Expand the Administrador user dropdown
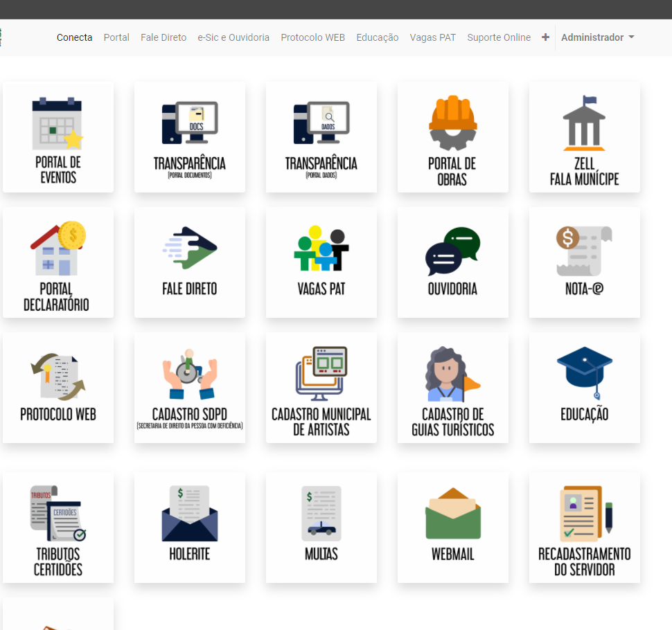 coord(597,37)
